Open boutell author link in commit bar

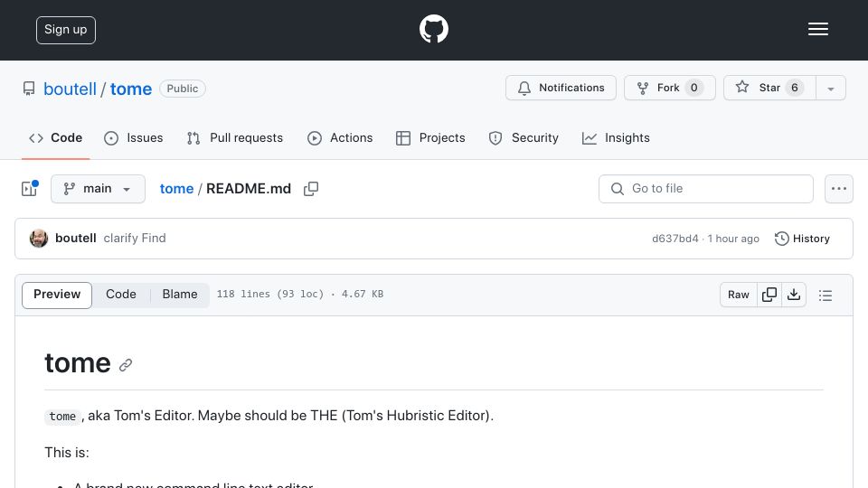[76, 238]
